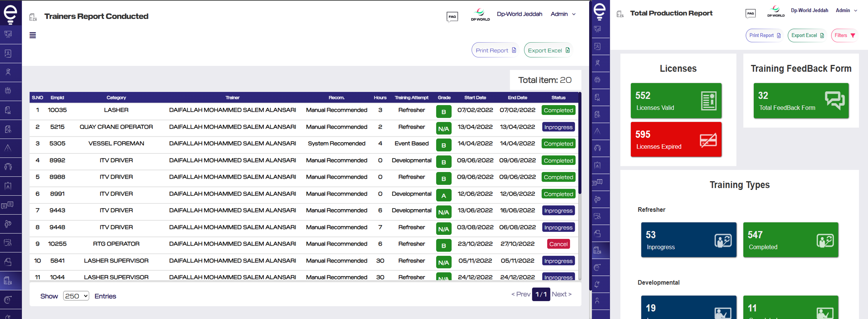Click the Licenses Expired card icon
868x319 pixels.
click(x=708, y=140)
